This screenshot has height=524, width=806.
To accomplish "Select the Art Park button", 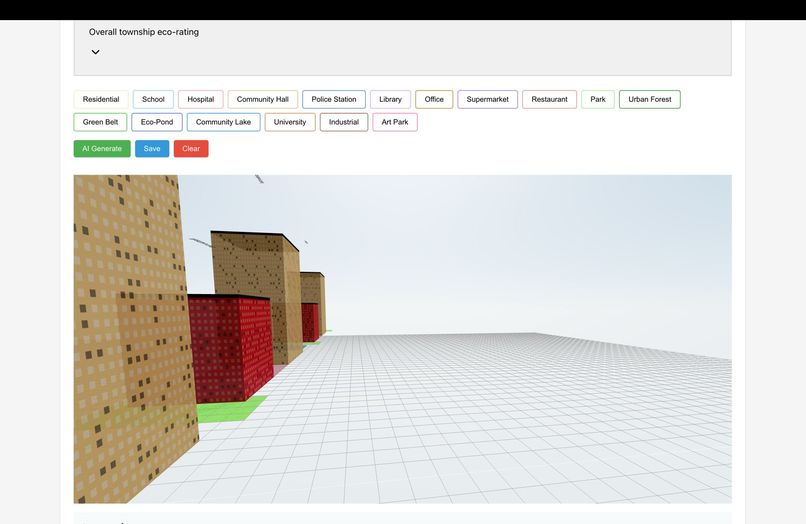I will (x=395, y=122).
